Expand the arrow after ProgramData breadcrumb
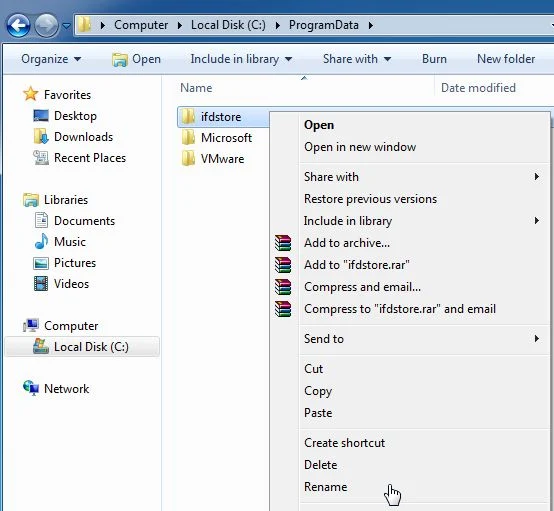Image resolution: width=554 pixels, height=511 pixels. [371, 25]
